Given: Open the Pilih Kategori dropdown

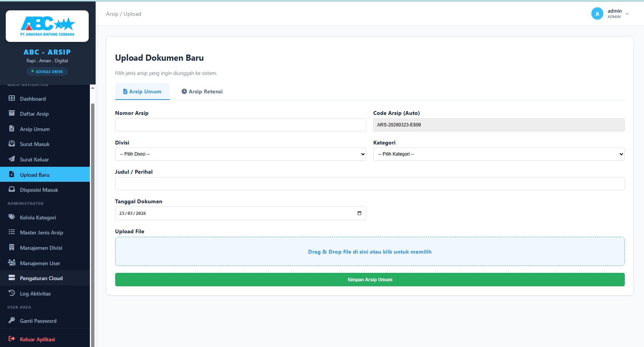Looking at the screenshot, I should [x=499, y=154].
